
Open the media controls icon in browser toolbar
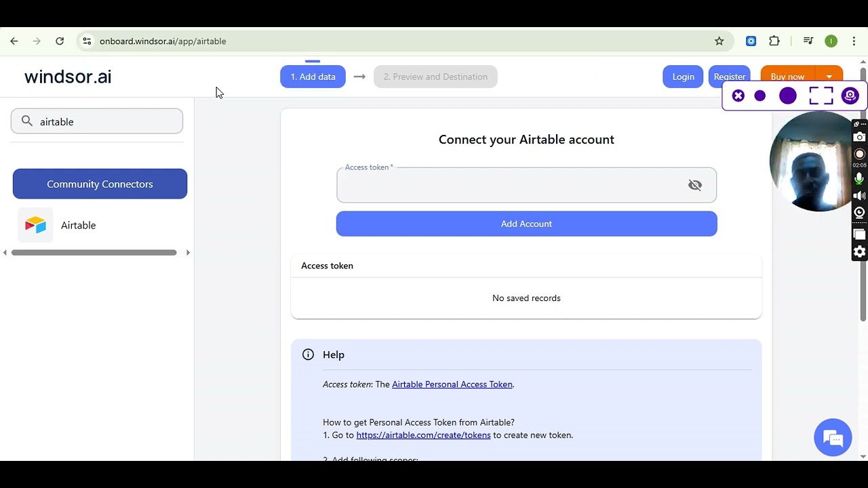click(x=808, y=41)
